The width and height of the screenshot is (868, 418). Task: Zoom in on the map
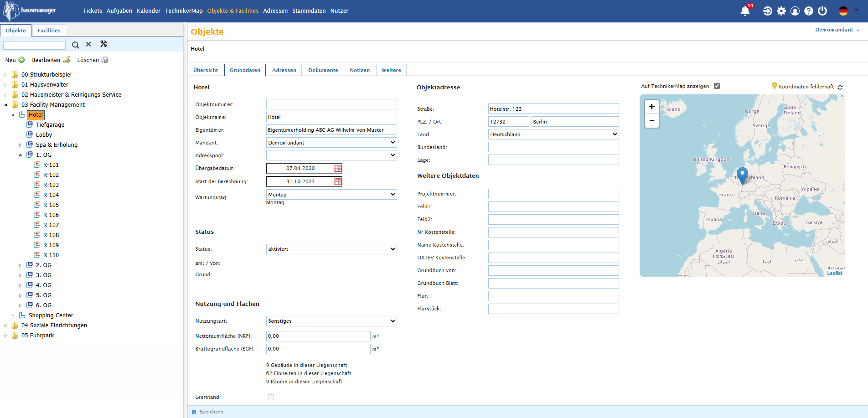coord(651,107)
